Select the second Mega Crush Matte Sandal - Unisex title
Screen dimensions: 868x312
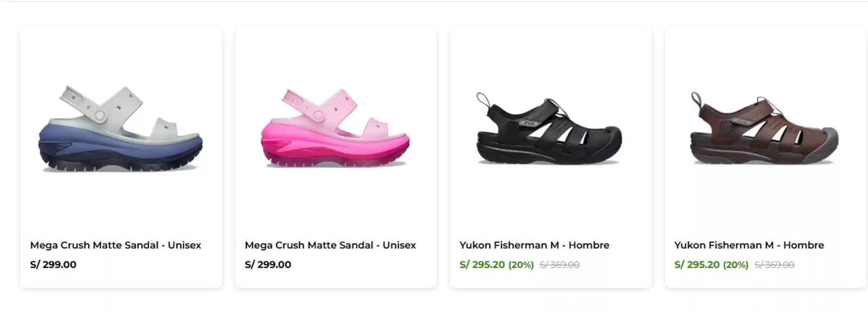coord(330,245)
